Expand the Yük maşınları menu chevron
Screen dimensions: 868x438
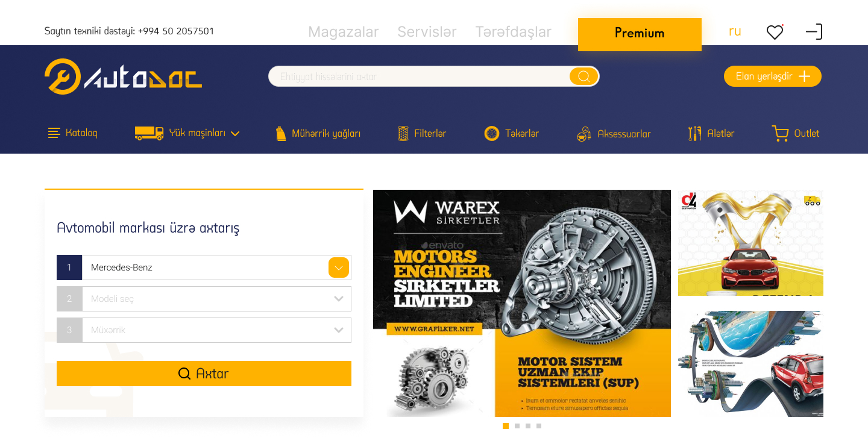coord(235,134)
